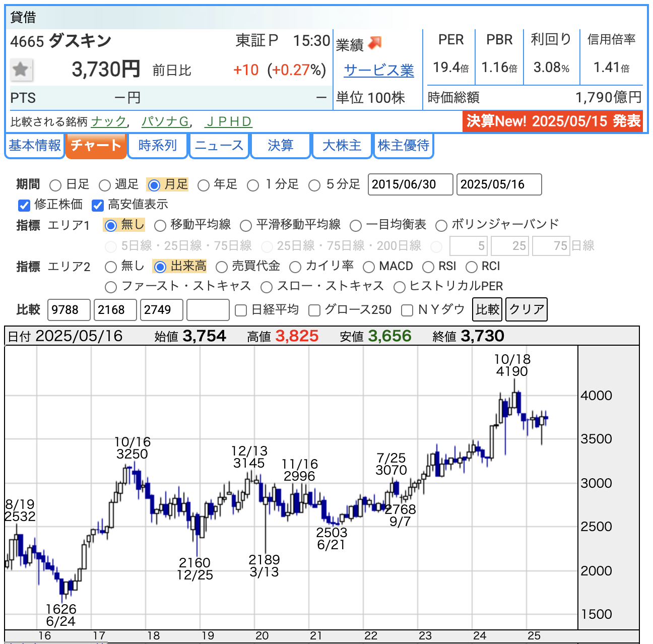Click the 6/24 1626 low marker on chart
Viewport: 653px width, 644px height.
click(61, 615)
